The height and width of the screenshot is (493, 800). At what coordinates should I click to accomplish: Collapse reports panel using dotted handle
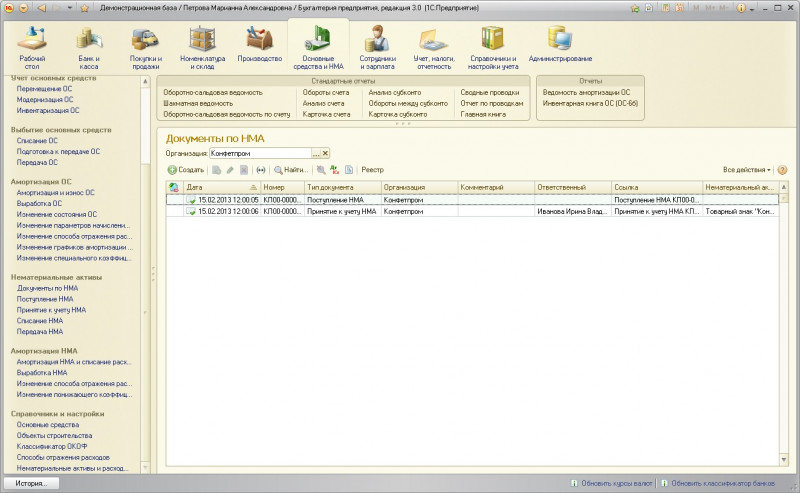(x=403, y=124)
